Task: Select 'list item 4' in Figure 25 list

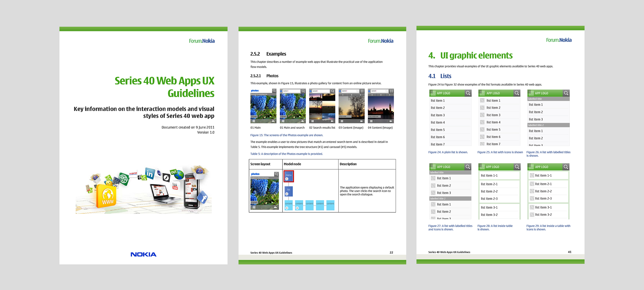Action: [493, 122]
